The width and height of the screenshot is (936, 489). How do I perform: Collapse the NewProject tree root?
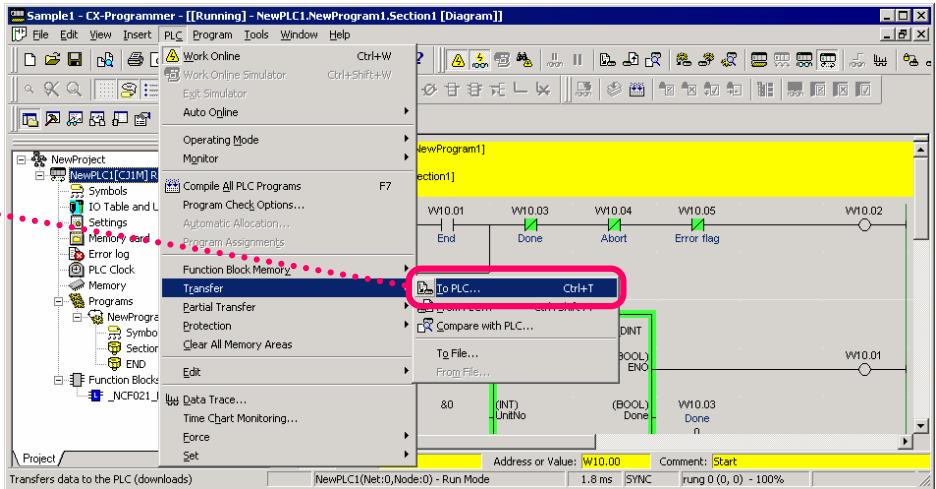(21, 159)
